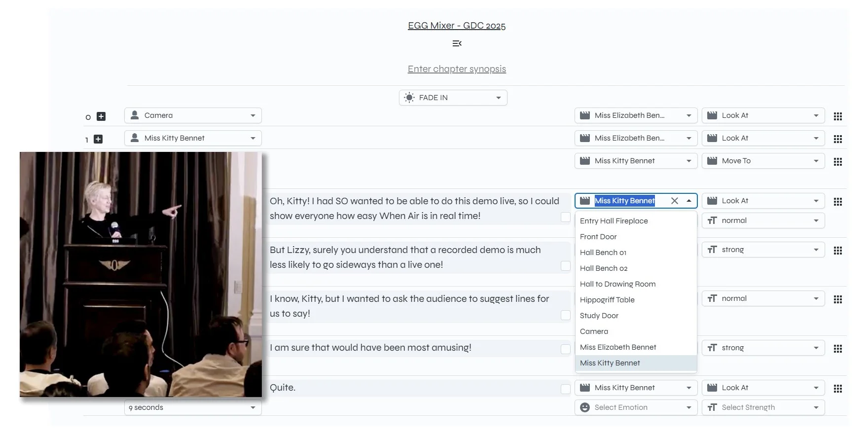Choose Entry Hall Fireplace in the dropdown list
This screenshot has height=437, width=868.
(614, 221)
